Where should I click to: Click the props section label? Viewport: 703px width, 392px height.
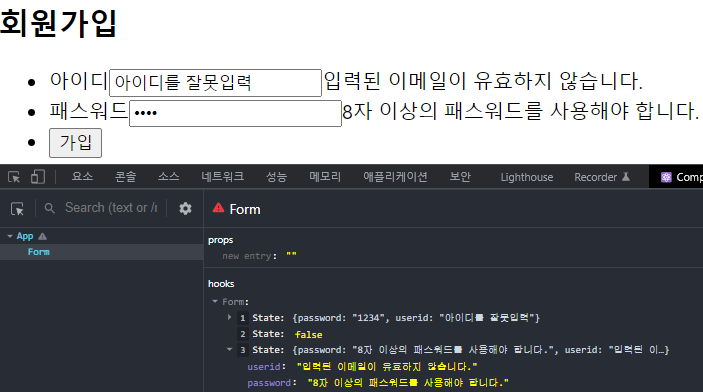221,240
